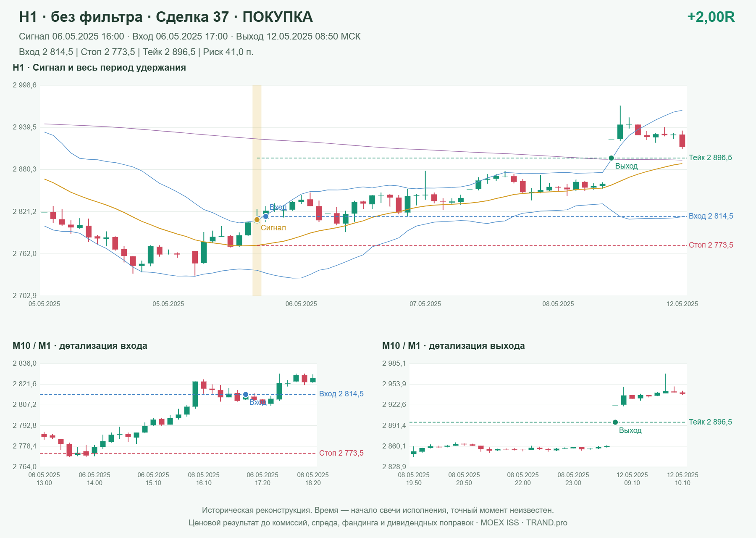Click the green Выход marker dot on the exit detail chart
Viewport: 756px width, 538px height.
point(615,422)
